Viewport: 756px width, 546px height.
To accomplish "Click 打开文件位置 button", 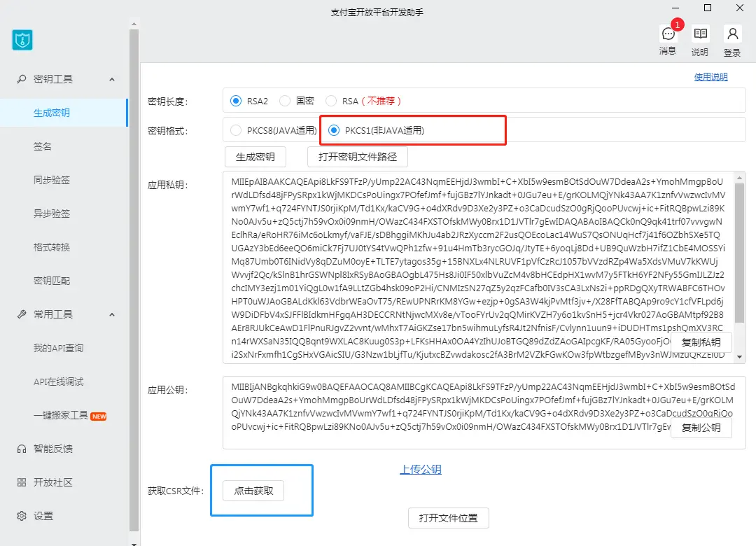I will coord(449,517).
